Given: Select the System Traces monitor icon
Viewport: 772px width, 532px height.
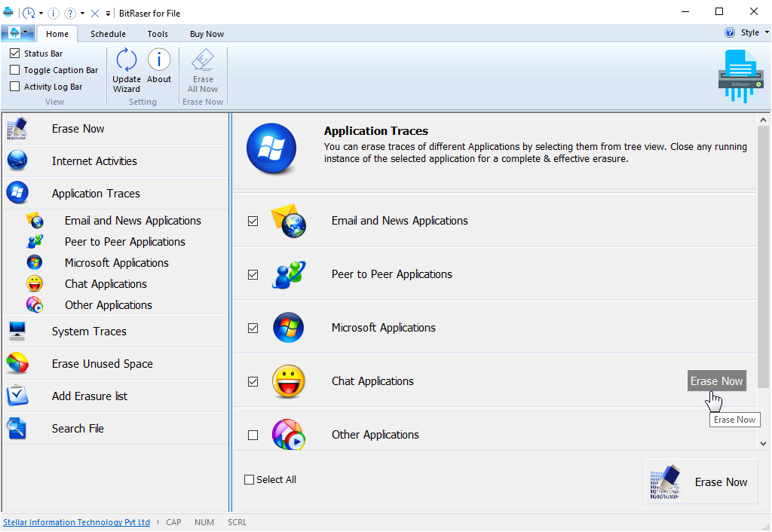Looking at the screenshot, I should point(17,331).
